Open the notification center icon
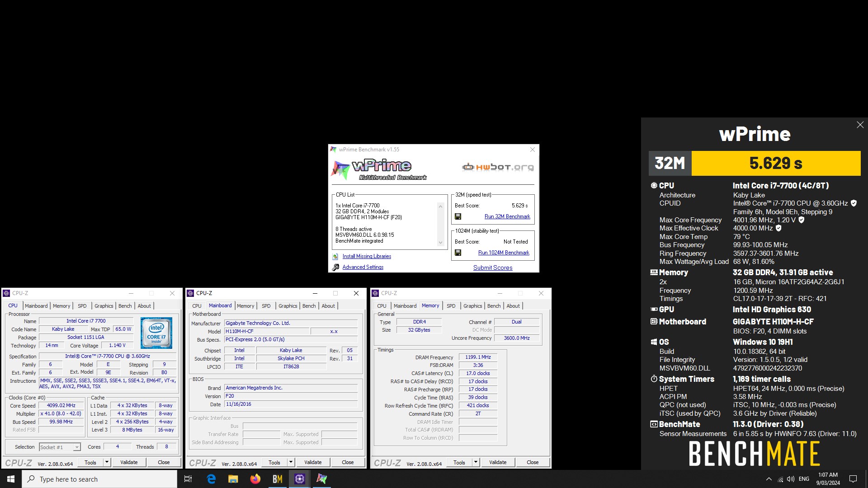The image size is (868, 488). coord(853,479)
